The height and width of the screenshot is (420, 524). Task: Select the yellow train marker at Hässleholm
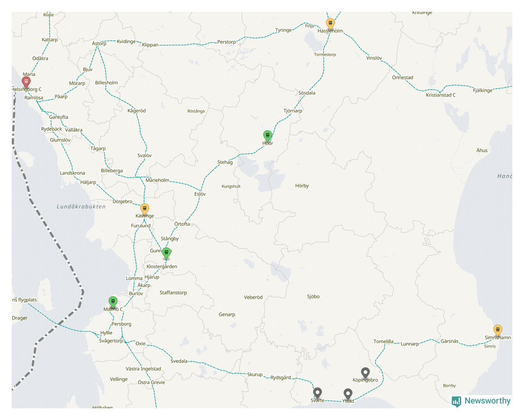click(330, 24)
